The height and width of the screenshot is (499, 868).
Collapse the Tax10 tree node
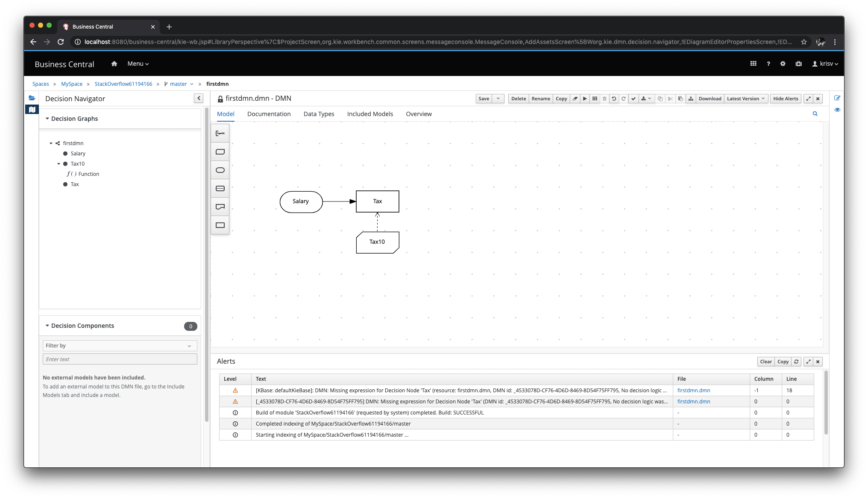click(x=59, y=164)
